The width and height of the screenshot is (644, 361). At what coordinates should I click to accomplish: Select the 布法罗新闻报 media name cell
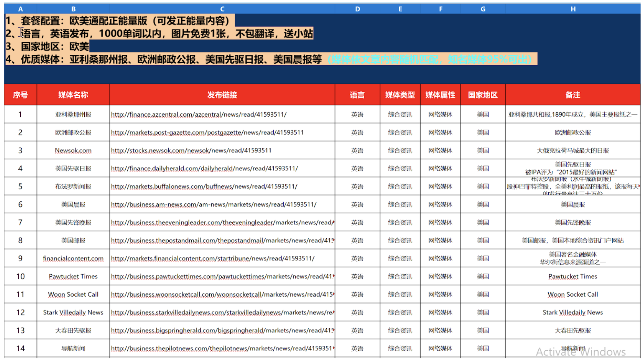pos(73,186)
